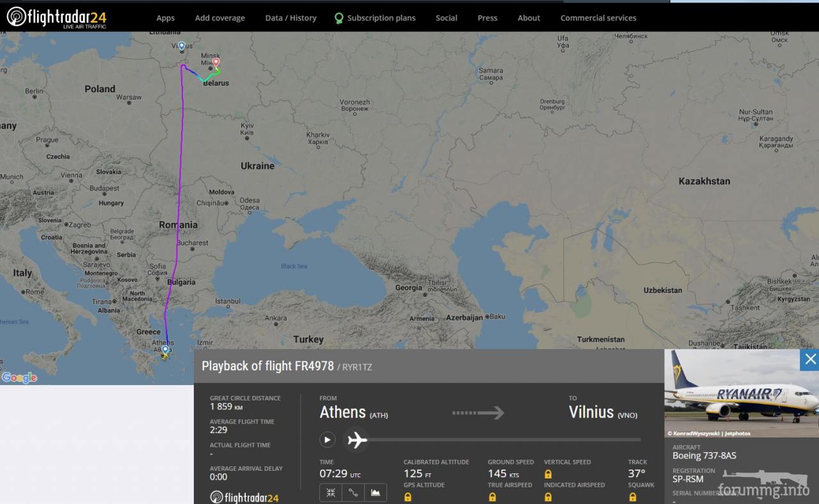Click the 125 ft calibrated altitude value

(418, 474)
